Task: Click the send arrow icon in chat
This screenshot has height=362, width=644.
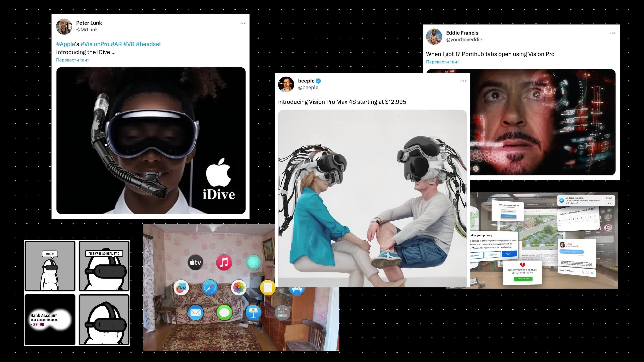Action: pos(593,273)
